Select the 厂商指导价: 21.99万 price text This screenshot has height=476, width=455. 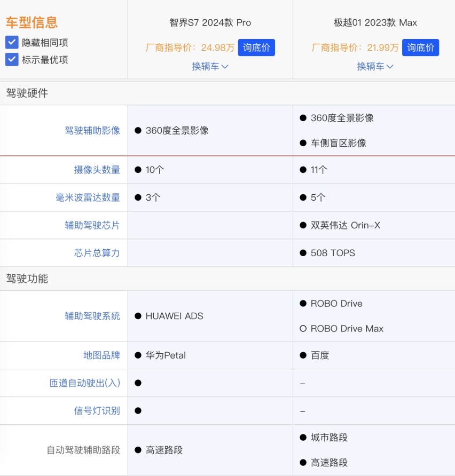click(355, 47)
